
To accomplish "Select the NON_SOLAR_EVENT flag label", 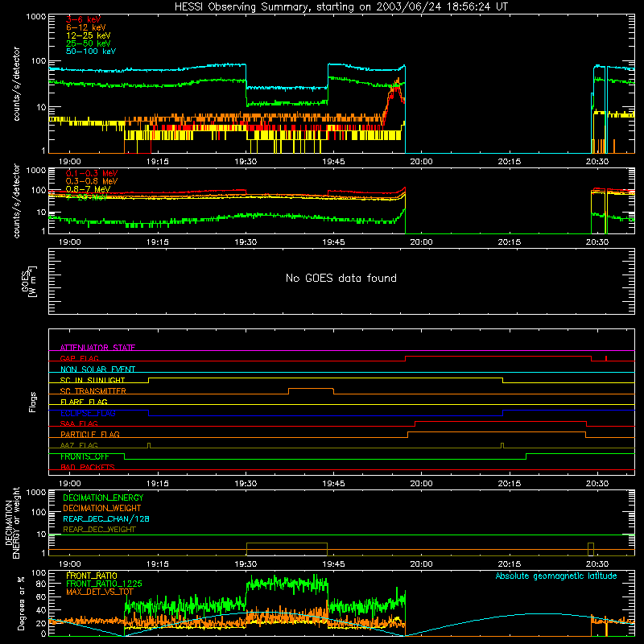I will pos(97,369).
